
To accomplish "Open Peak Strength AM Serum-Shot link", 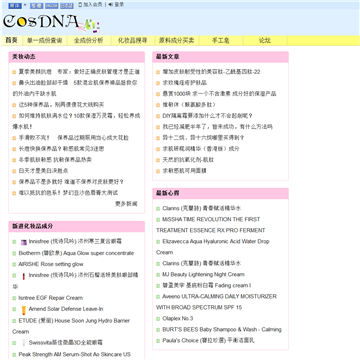I will [x=75, y=354].
